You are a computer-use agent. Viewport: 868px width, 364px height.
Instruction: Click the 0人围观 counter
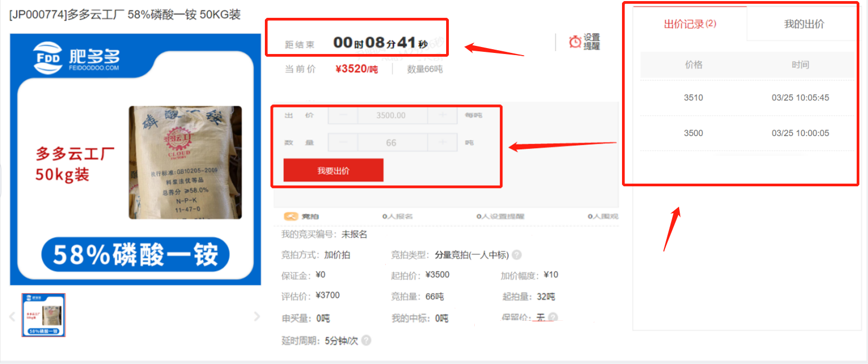point(603,217)
